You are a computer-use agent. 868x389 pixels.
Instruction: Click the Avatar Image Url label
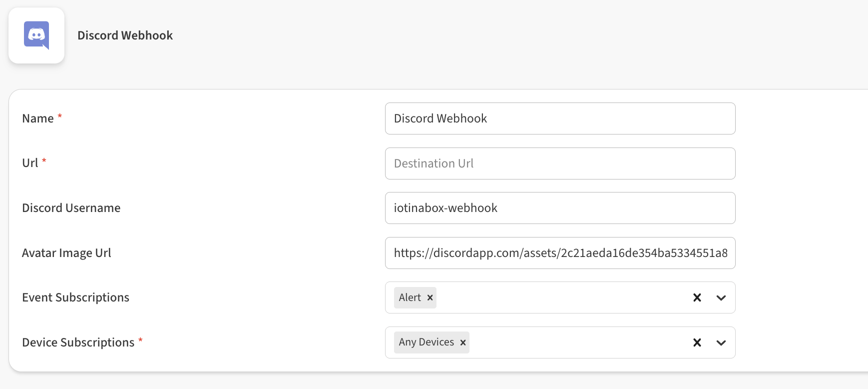66,253
